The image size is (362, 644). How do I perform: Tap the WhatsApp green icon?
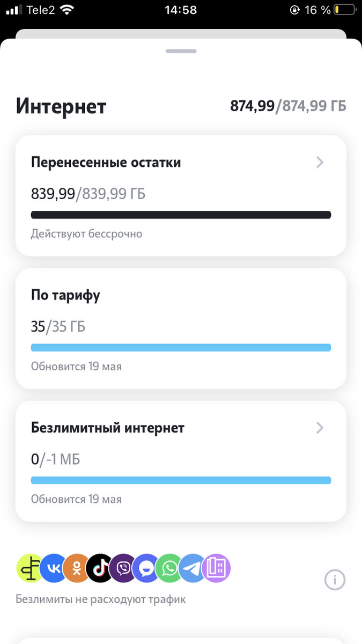(x=169, y=568)
